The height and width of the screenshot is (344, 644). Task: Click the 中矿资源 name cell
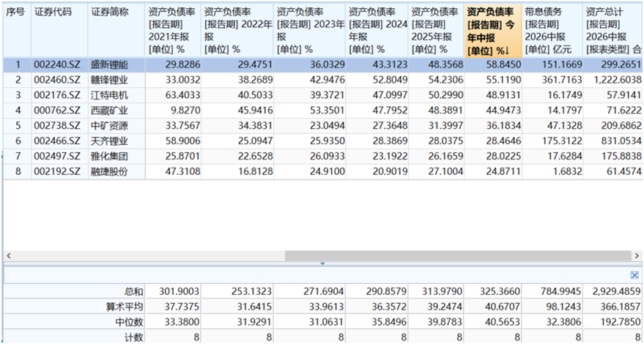click(x=116, y=126)
